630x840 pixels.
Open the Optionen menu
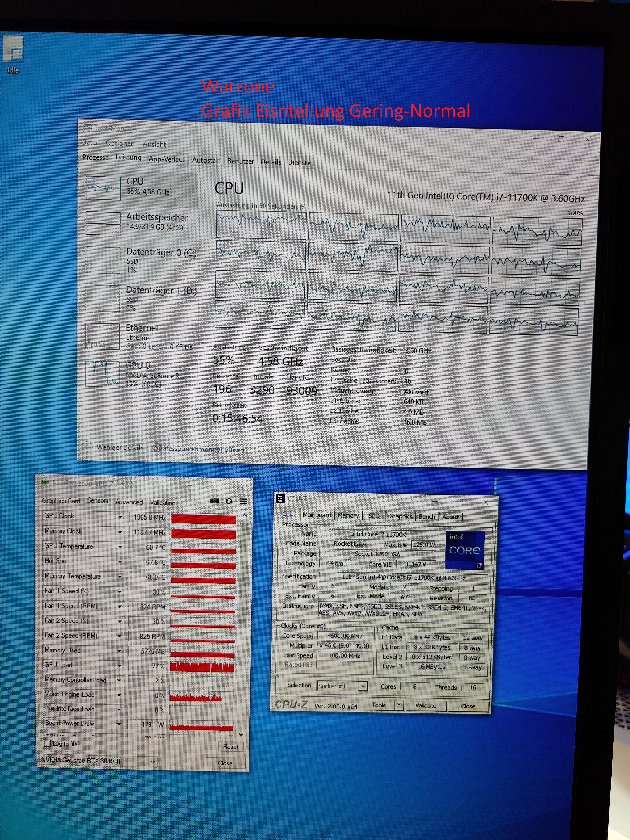pyautogui.click(x=120, y=143)
